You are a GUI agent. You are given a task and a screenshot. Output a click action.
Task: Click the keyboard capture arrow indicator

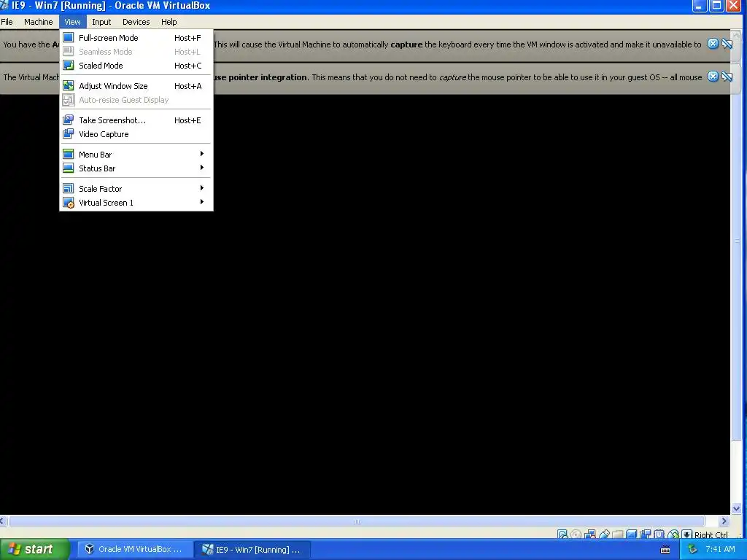(x=686, y=534)
